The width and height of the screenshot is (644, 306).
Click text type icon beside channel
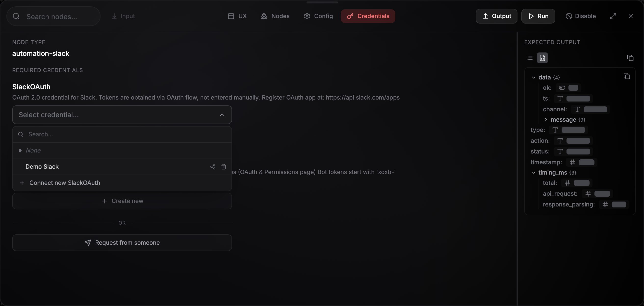tap(577, 109)
